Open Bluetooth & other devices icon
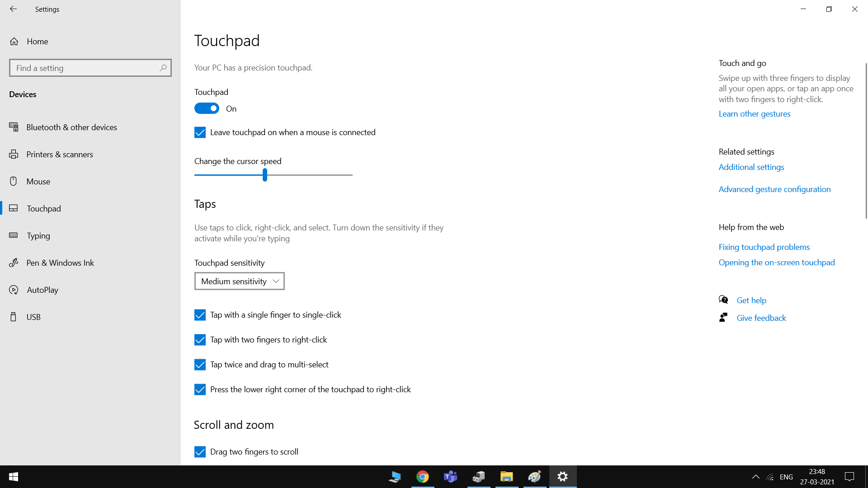 [14, 127]
